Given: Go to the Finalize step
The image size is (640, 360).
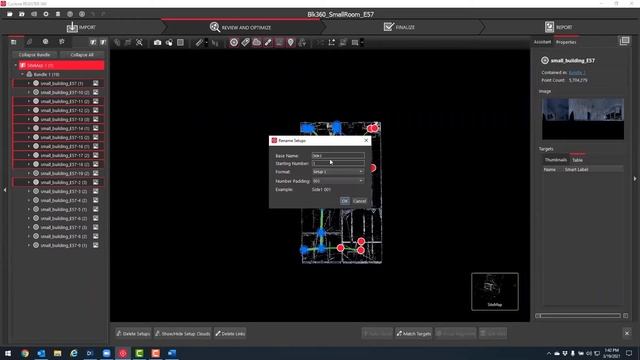Looking at the screenshot, I should click(x=399, y=27).
